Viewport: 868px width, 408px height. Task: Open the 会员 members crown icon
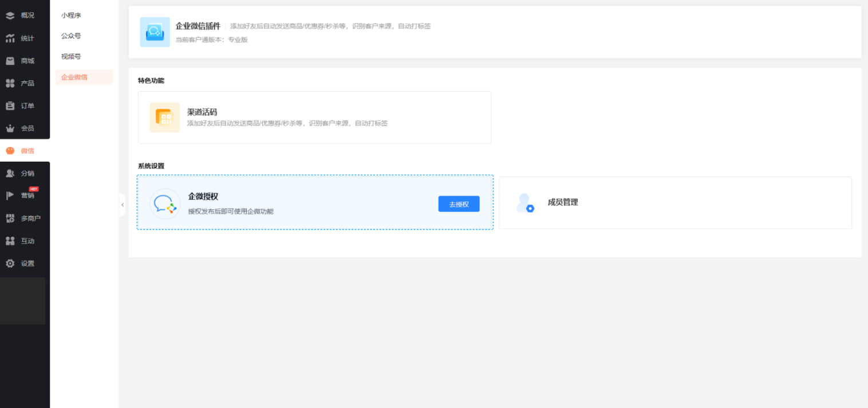(10, 128)
